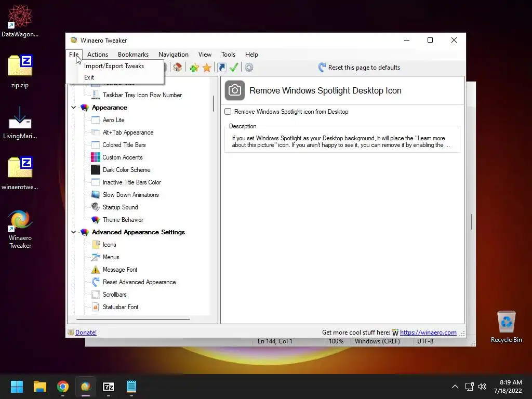Open the Actions menu

click(x=98, y=55)
